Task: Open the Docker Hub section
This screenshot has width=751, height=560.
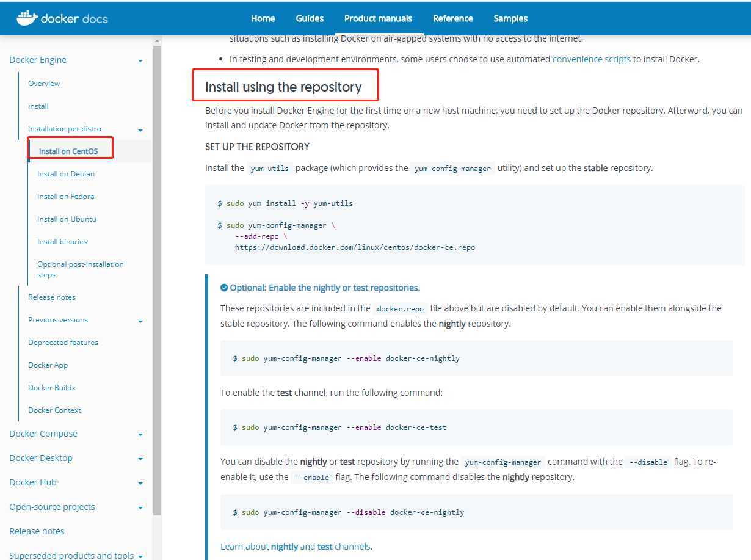Action: pyautogui.click(x=33, y=482)
